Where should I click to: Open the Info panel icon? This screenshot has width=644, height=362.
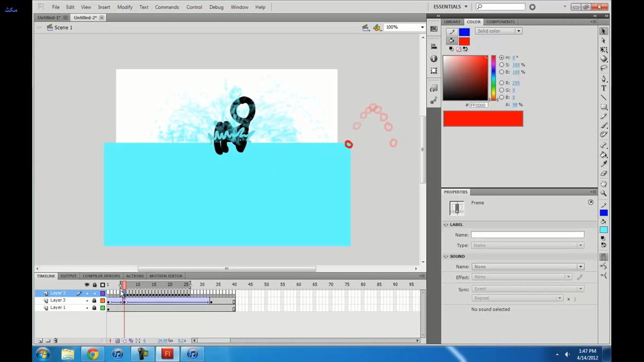click(x=434, y=58)
